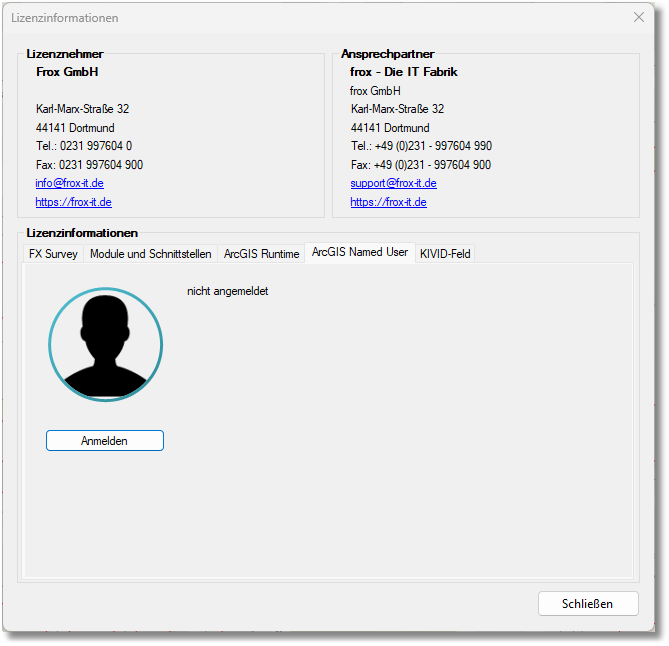669x646 pixels.
Task: Click the Lizenznehmer street address Karl-Marx-Straße 32
Action: coord(82,109)
